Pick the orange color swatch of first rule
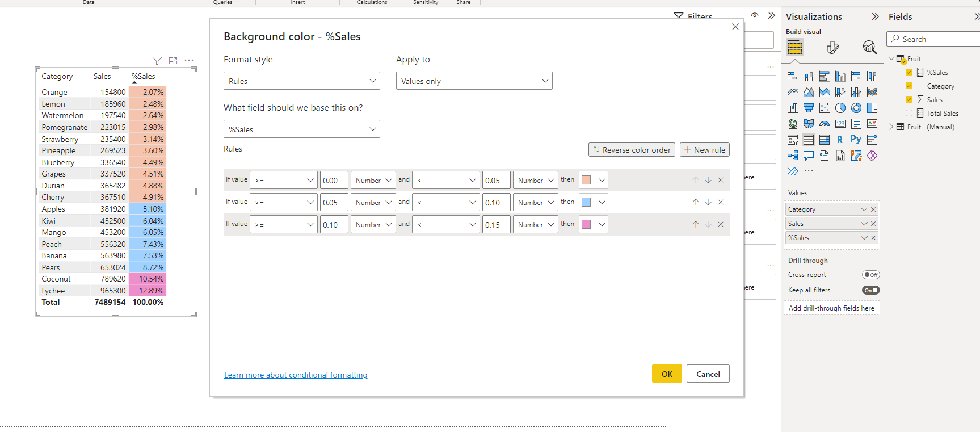 586,180
